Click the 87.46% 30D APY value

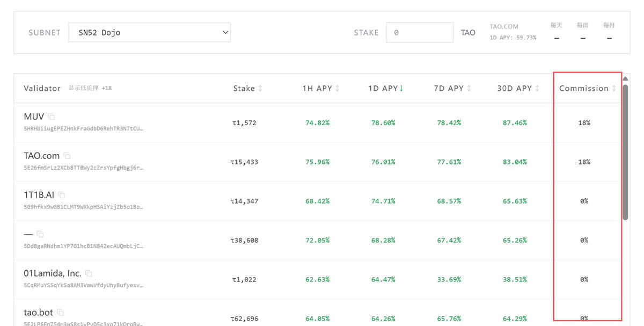[515, 123]
